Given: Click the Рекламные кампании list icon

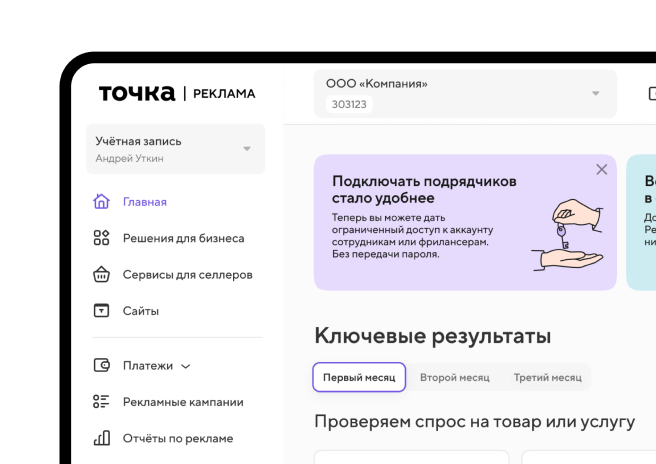Looking at the screenshot, I should (x=101, y=402).
